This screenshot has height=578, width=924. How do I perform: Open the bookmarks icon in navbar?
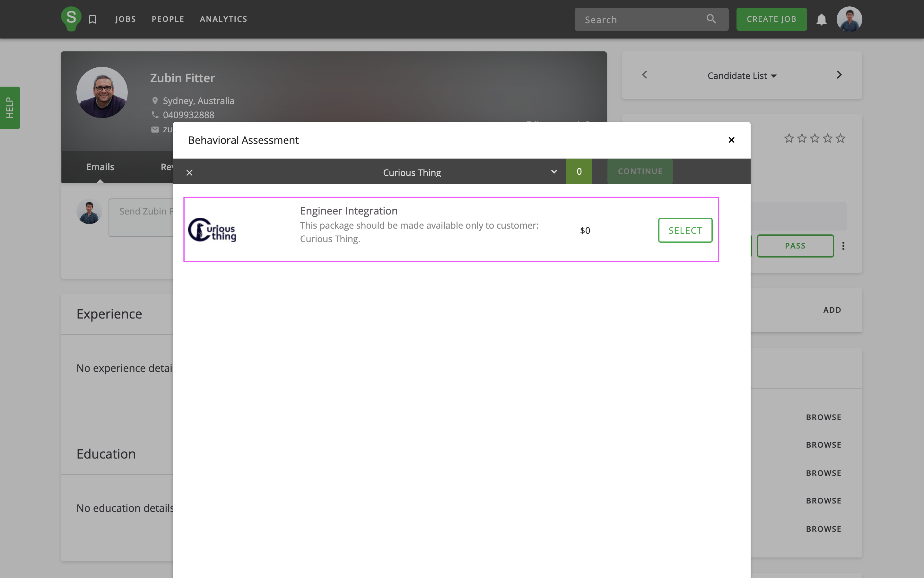92,19
